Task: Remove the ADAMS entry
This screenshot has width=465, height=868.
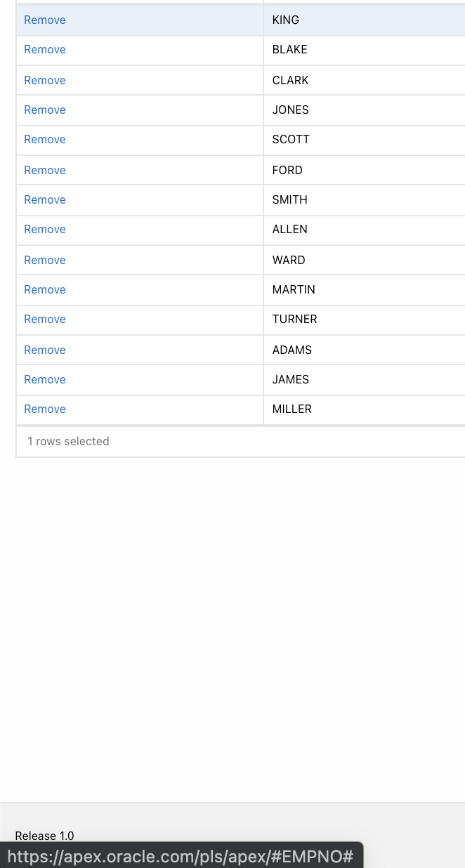Action: click(45, 350)
